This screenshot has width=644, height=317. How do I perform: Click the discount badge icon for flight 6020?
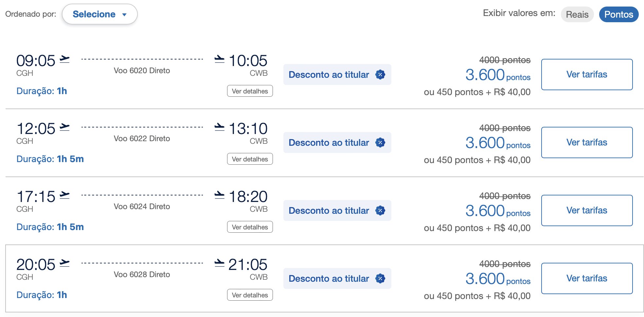click(380, 75)
